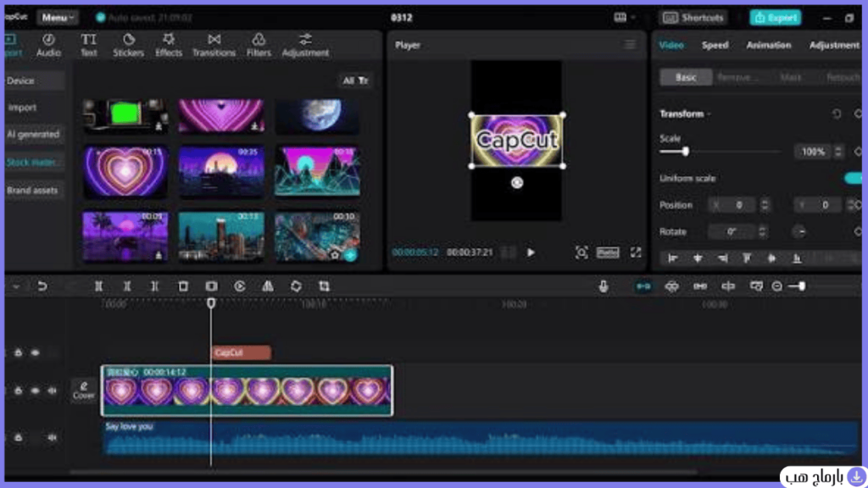
Task: Open the Shortcuts button
Action: click(693, 18)
